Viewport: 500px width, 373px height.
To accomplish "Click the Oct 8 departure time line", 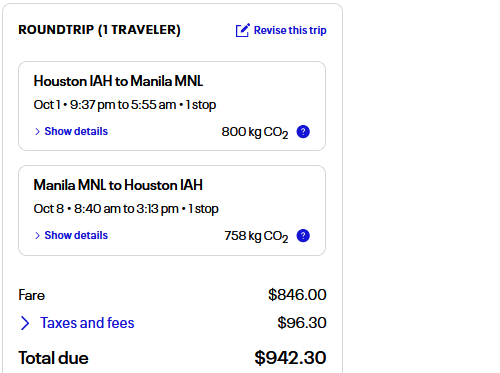I will point(126,209).
